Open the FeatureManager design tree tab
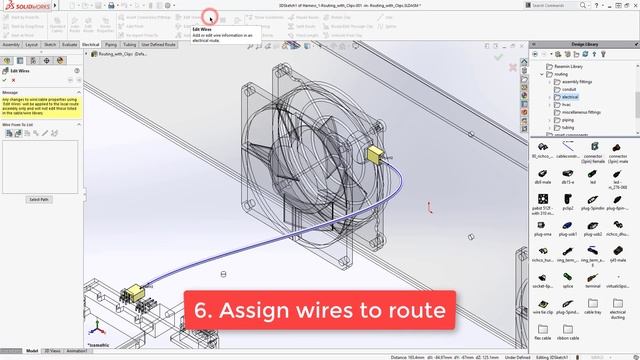This screenshot has height=360, width=640. pos(7,60)
